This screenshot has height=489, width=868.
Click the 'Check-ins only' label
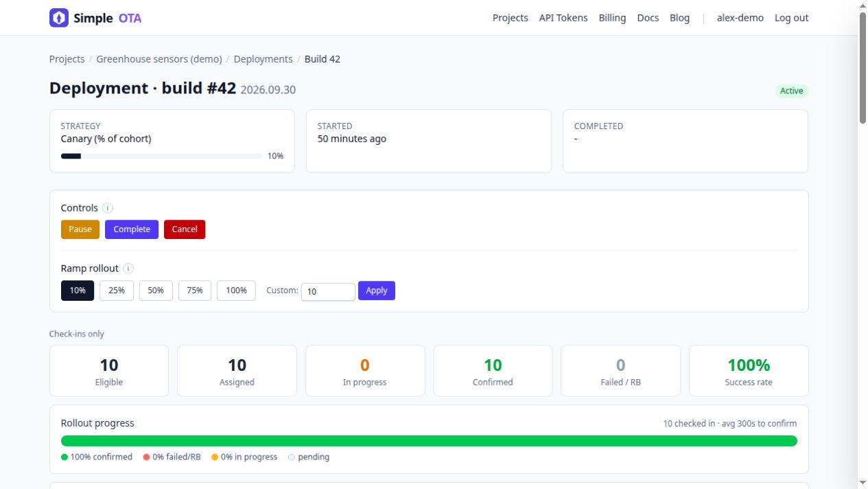pos(77,334)
